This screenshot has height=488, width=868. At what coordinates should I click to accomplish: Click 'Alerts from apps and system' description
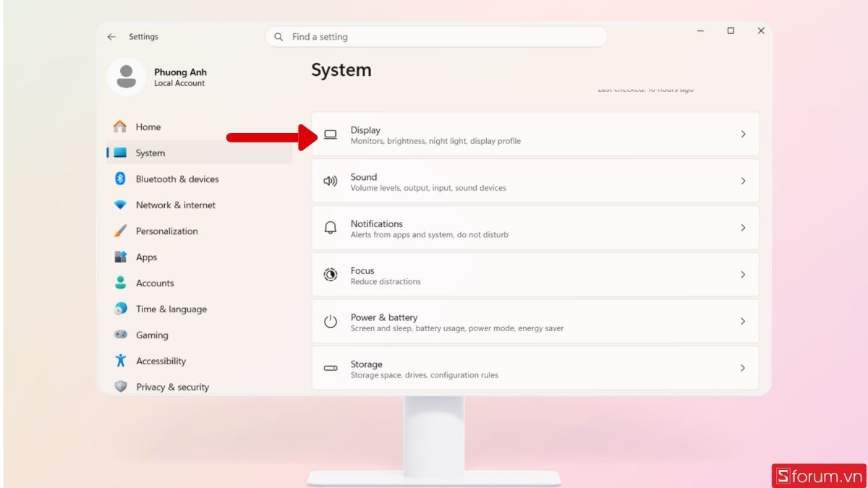tap(430, 235)
